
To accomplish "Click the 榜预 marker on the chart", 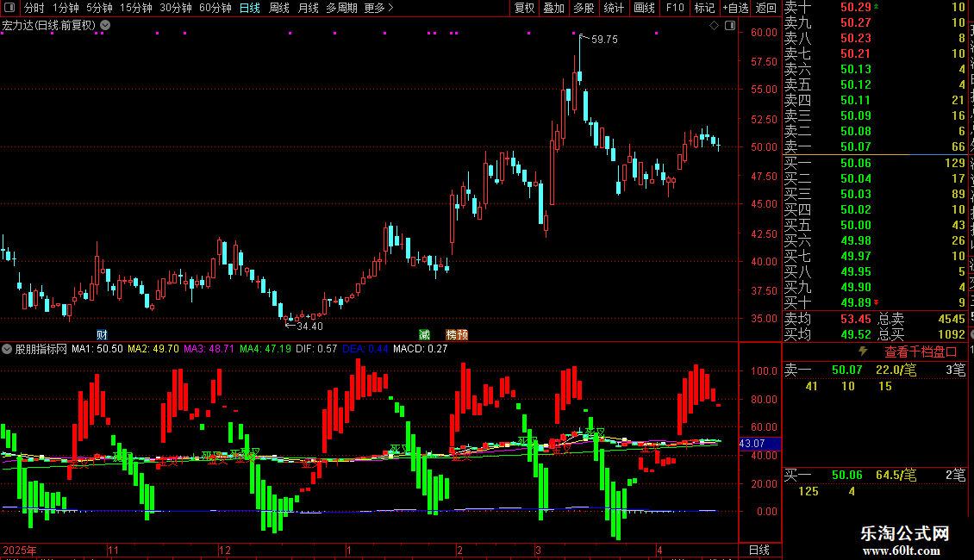I will (x=457, y=334).
